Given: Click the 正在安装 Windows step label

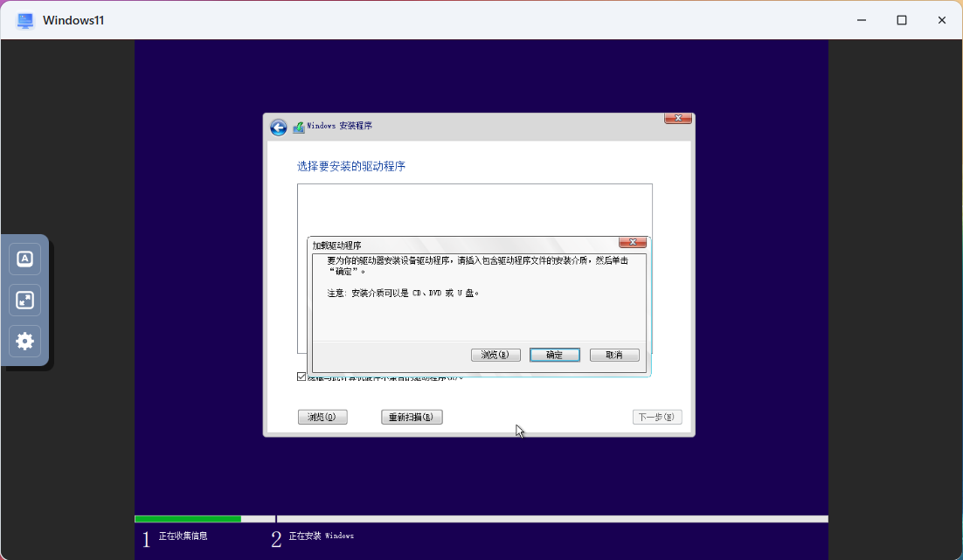Looking at the screenshot, I should [322, 536].
